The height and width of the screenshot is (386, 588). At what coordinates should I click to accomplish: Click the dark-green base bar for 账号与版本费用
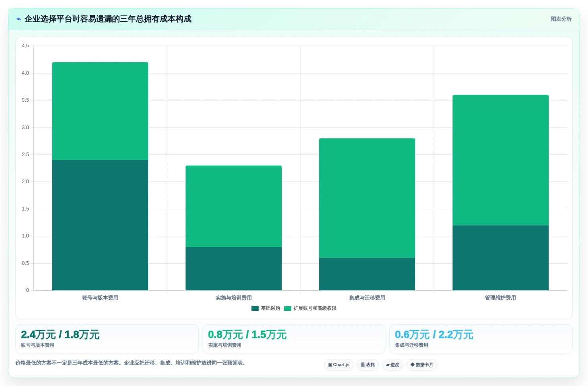[x=100, y=225]
